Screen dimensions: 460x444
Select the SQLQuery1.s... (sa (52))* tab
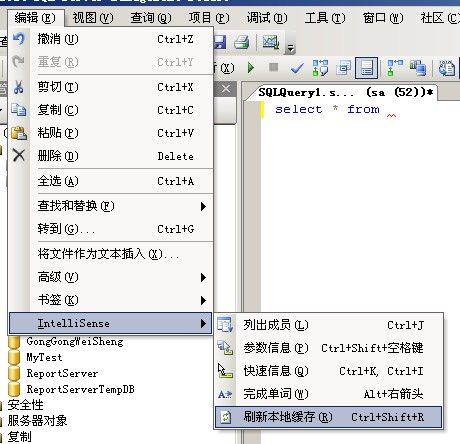click(345, 92)
